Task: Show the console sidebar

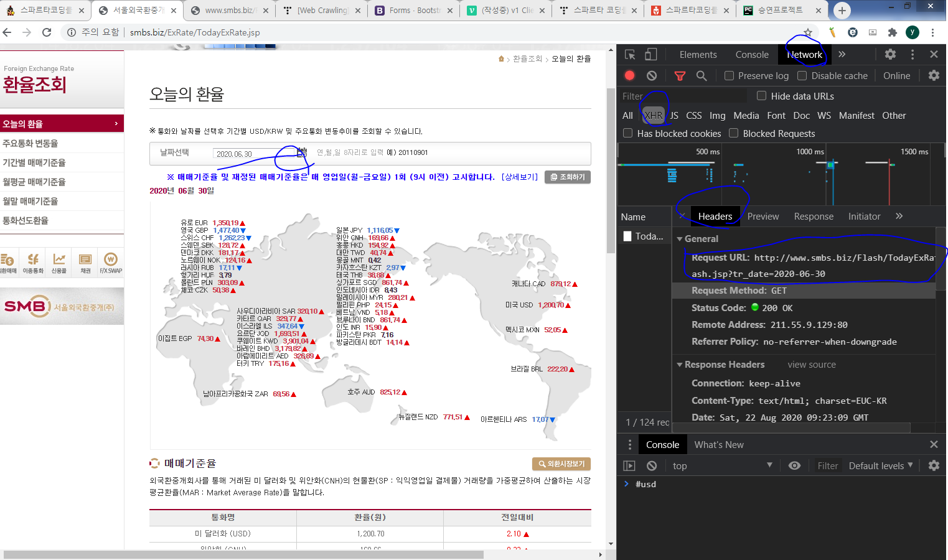Action: coord(629,465)
